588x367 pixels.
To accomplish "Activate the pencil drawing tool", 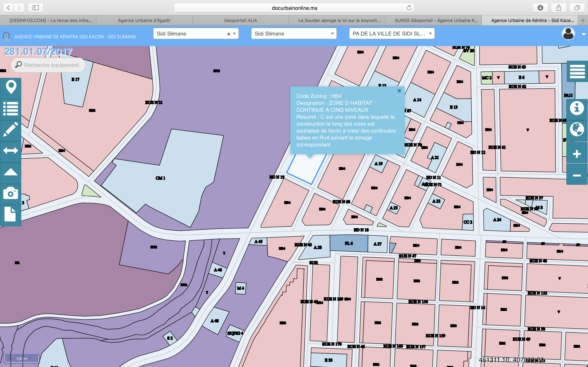I will (11, 130).
